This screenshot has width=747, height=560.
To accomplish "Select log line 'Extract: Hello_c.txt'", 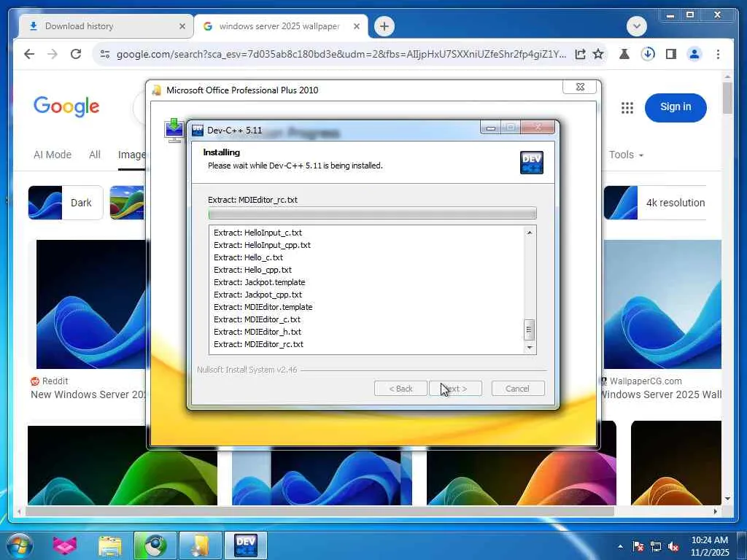I will click(x=248, y=257).
